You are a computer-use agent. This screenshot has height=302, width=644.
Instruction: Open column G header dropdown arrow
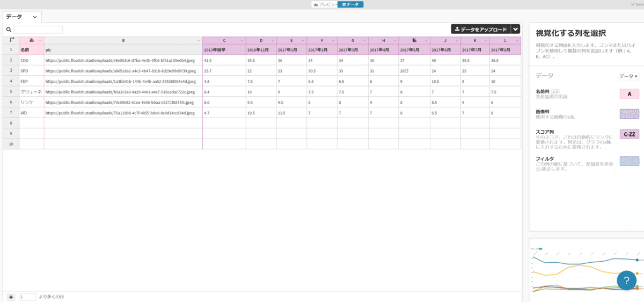point(364,40)
